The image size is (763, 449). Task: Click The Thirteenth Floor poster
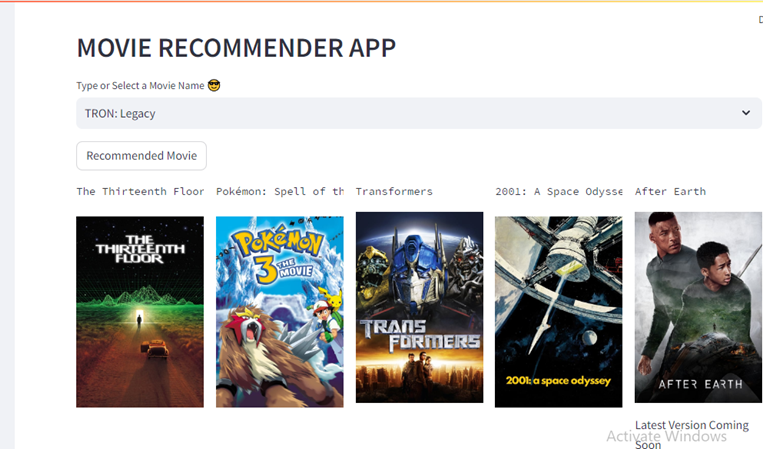click(140, 312)
